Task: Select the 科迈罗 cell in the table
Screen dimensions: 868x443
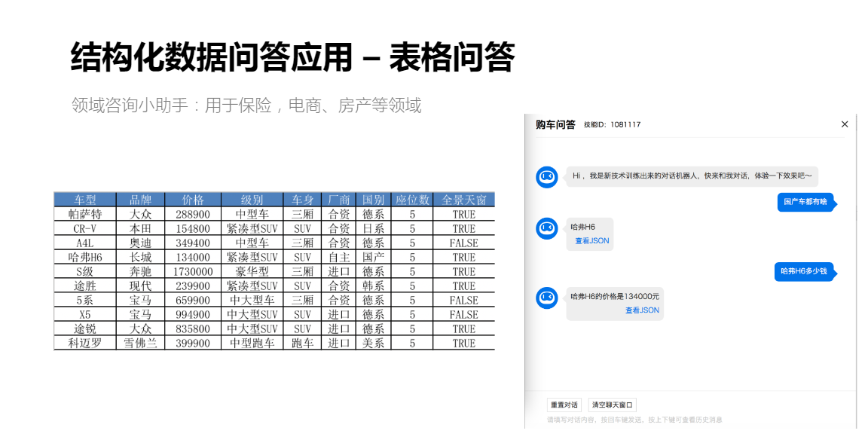Action: pos(85,344)
